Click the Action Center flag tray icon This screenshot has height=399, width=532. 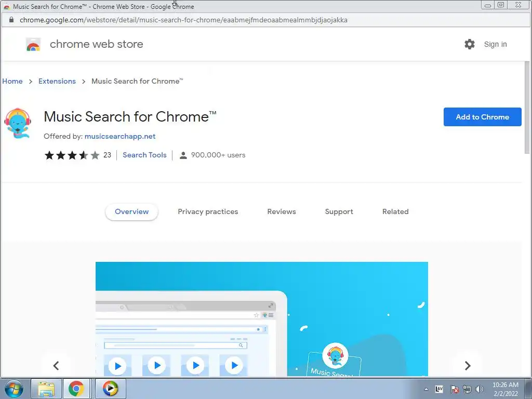[x=455, y=390]
